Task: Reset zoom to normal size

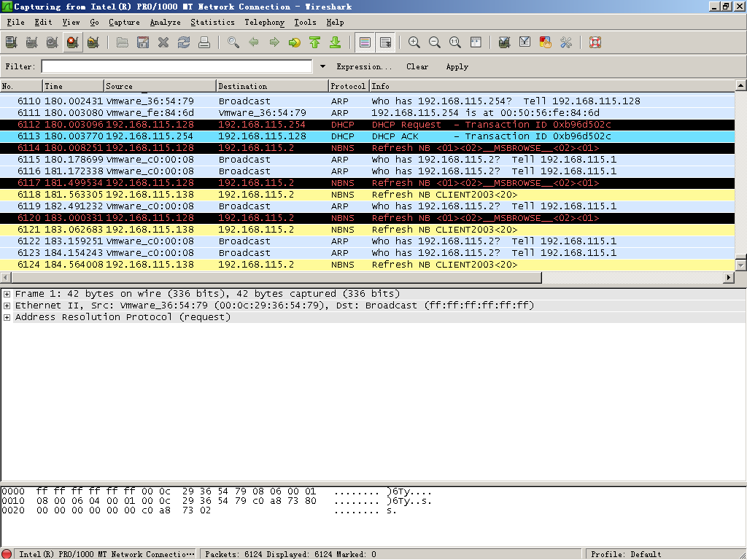Action: (x=455, y=42)
